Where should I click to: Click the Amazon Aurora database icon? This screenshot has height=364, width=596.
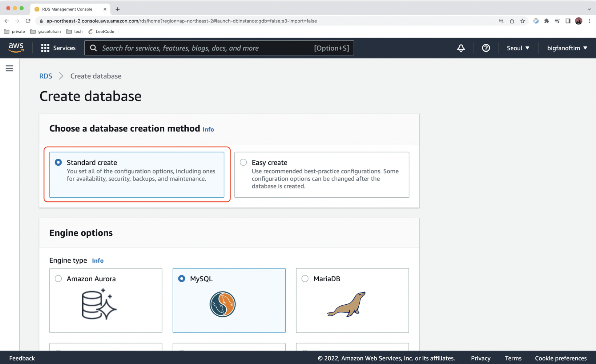pos(99,304)
